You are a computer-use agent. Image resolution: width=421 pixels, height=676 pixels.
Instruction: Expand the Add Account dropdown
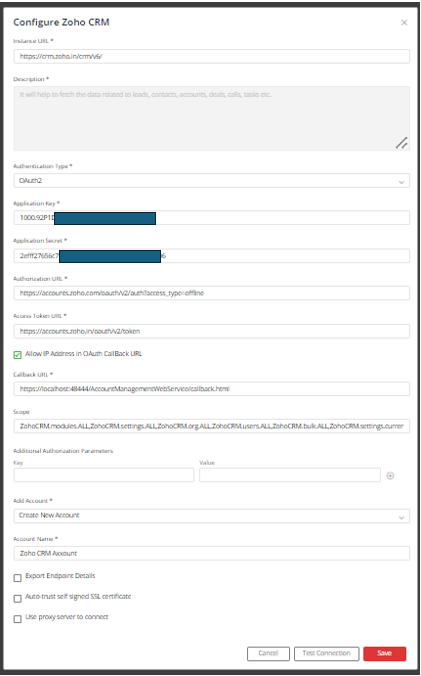click(x=212, y=516)
